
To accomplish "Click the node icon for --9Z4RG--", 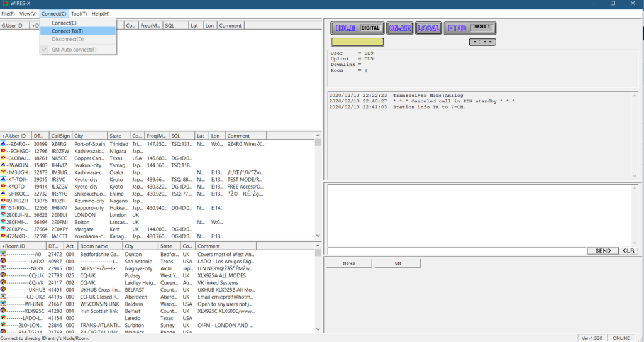I will pos(3,144).
